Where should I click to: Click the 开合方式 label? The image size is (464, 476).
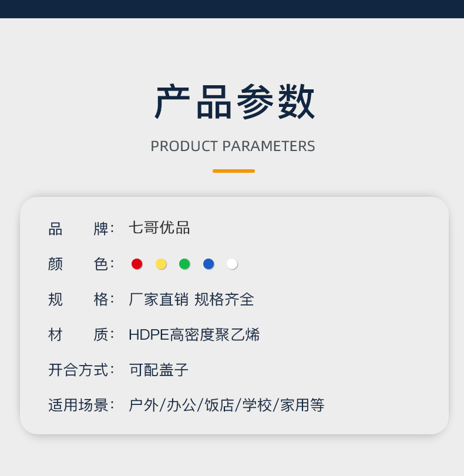(x=80, y=370)
